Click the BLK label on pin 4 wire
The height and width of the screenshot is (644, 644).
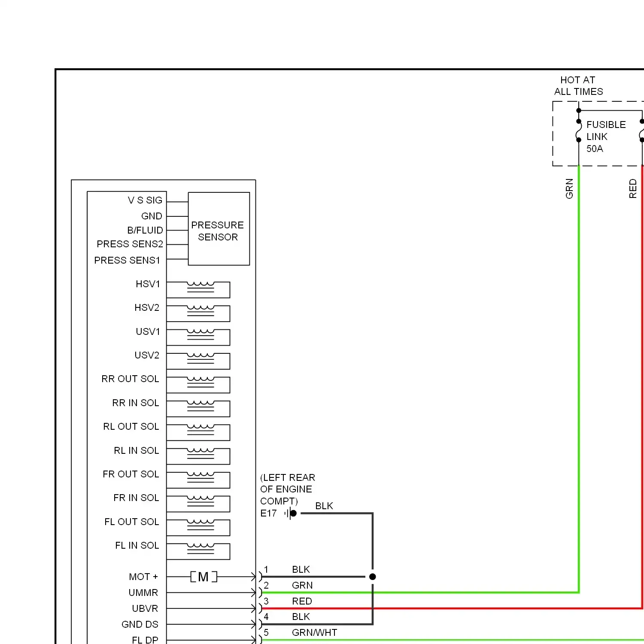click(x=301, y=617)
